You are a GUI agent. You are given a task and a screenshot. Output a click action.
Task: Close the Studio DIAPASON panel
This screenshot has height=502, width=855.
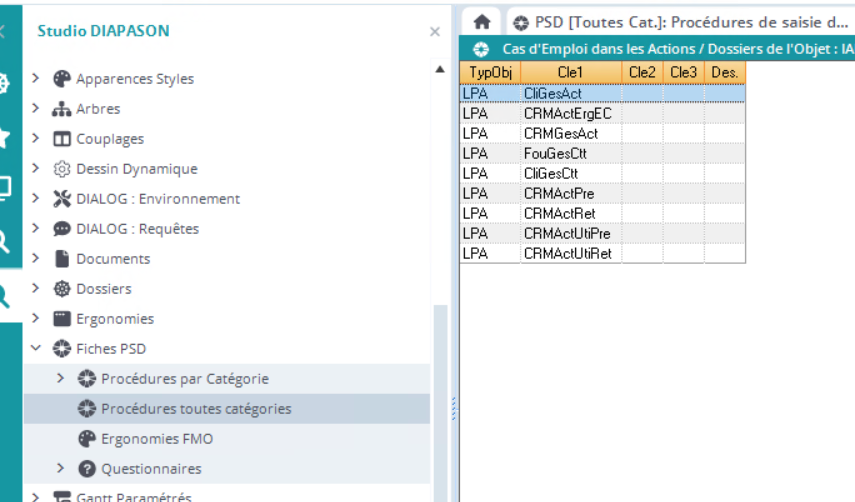click(434, 32)
